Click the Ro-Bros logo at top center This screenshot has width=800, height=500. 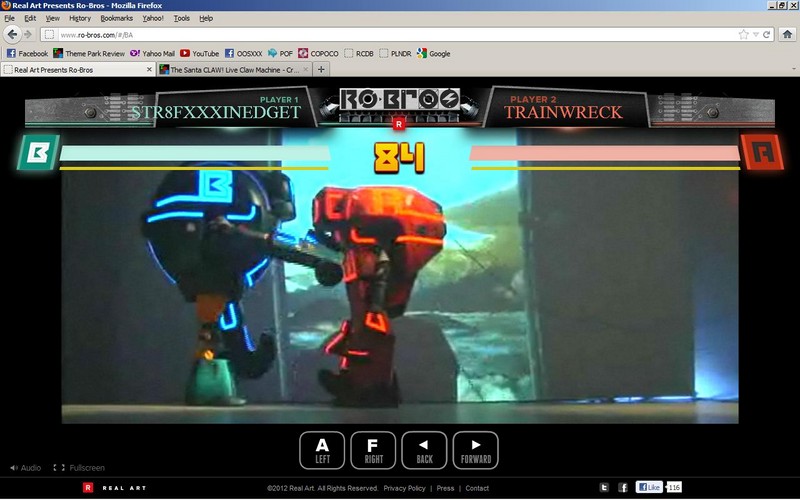click(399, 100)
